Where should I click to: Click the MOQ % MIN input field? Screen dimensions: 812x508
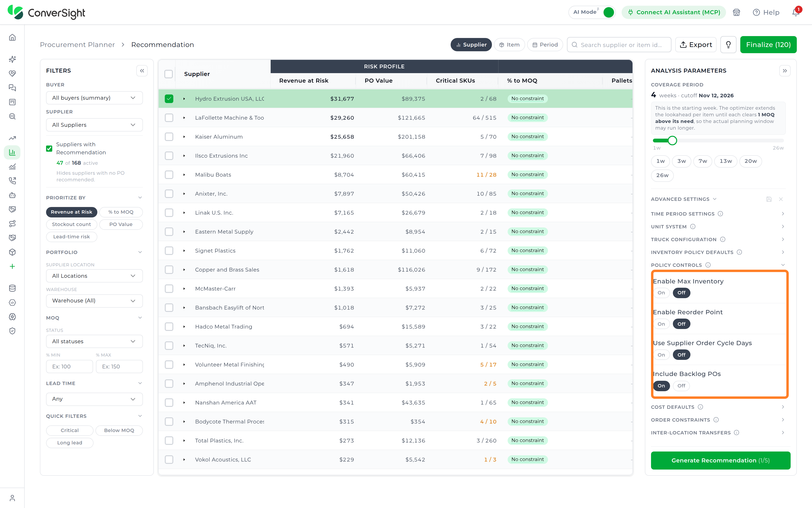pyautogui.click(x=70, y=367)
